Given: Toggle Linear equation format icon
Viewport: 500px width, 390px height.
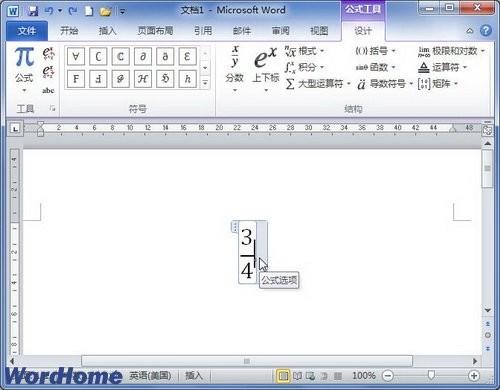Looking at the screenshot, I should (48, 71).
